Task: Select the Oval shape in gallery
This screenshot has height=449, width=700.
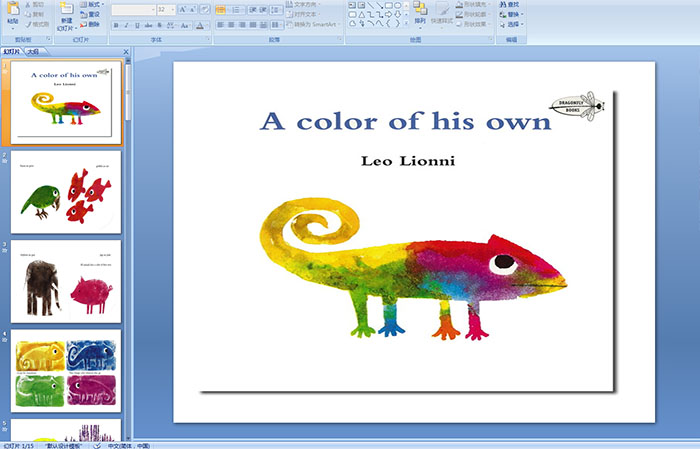Action: tap(397, 5)
